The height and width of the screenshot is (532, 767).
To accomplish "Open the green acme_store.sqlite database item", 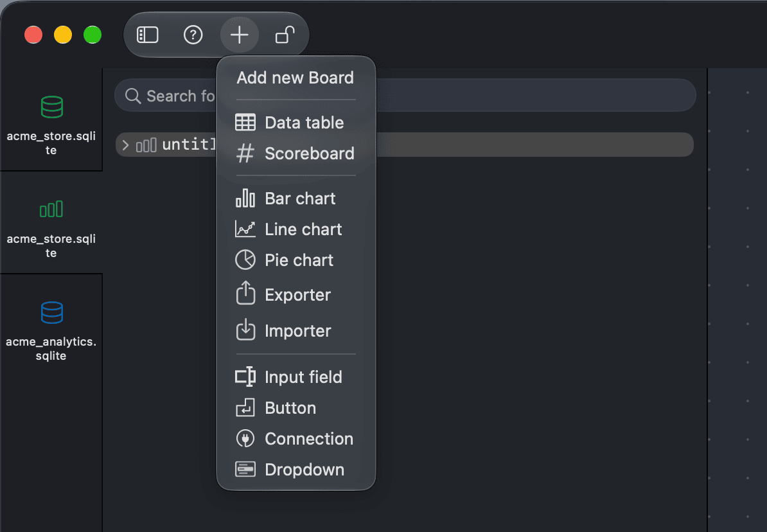I will [x=51, y=120].
